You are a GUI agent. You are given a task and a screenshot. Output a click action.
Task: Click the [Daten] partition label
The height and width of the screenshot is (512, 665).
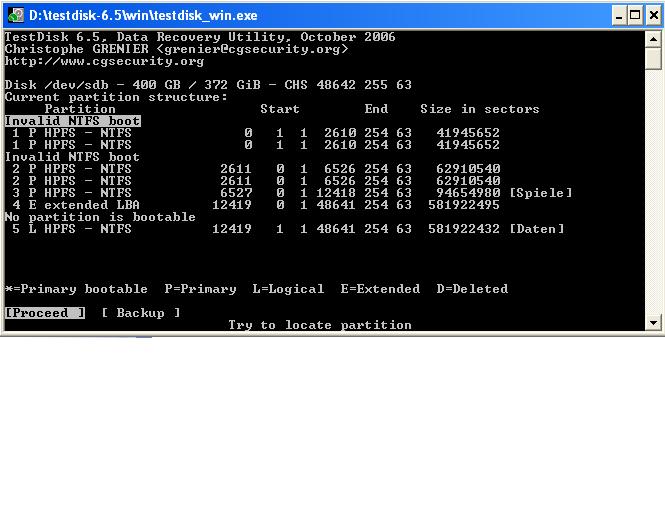point(536,229)
